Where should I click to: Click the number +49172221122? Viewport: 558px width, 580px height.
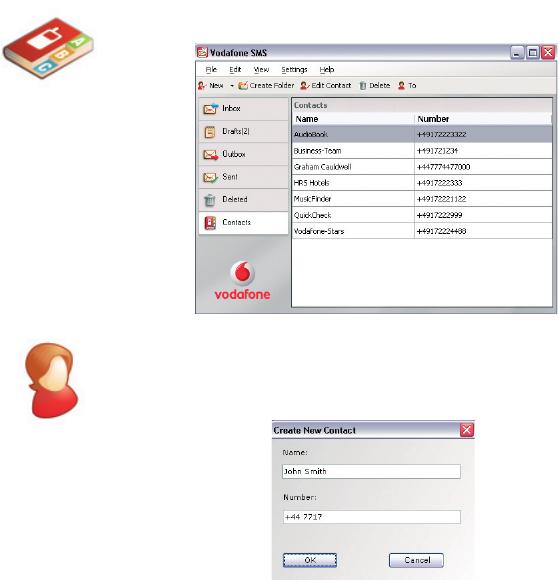tap(442, 199)
